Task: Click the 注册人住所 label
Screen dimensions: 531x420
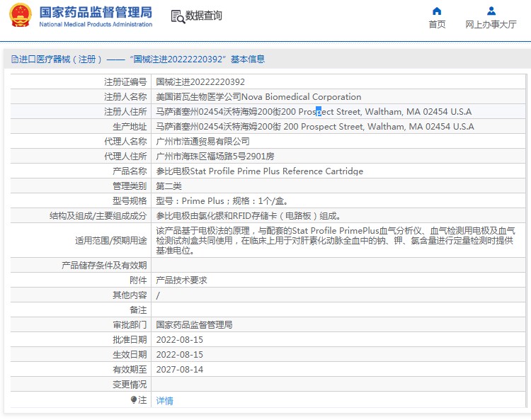Action: (125, 112)
